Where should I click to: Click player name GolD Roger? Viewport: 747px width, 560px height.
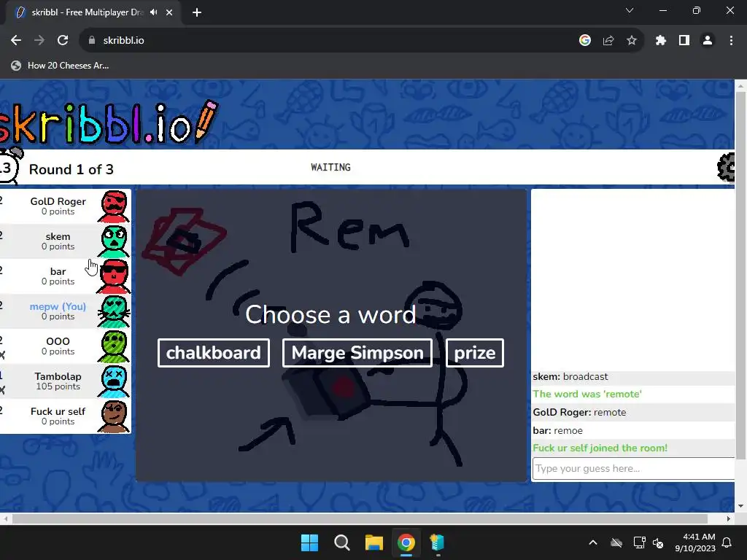coord(58,201)
